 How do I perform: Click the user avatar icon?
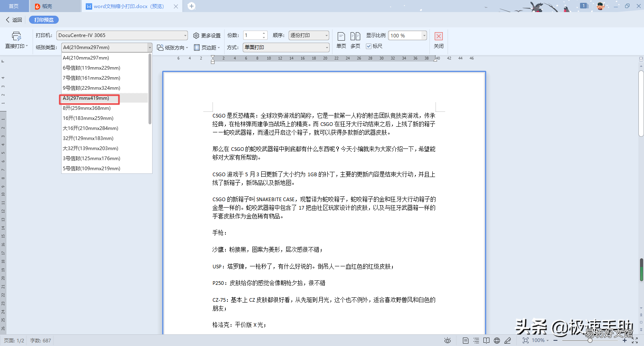(600, 6)
